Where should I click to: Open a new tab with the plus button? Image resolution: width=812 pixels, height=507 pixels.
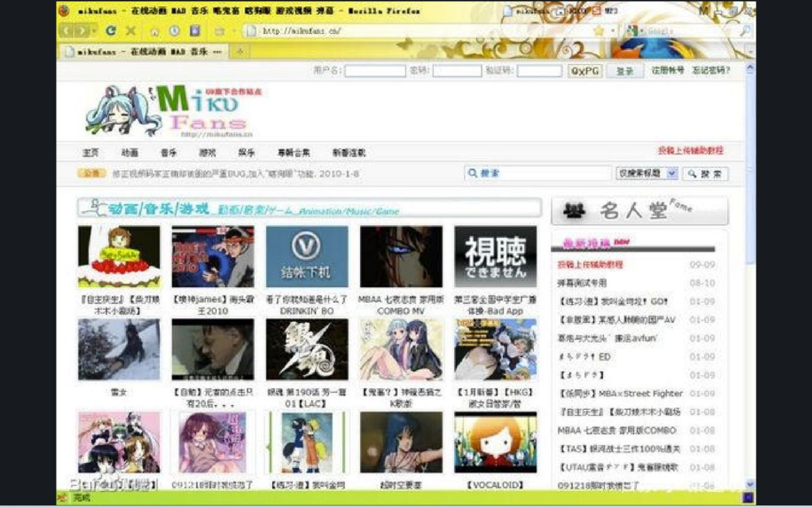[240, 52]
